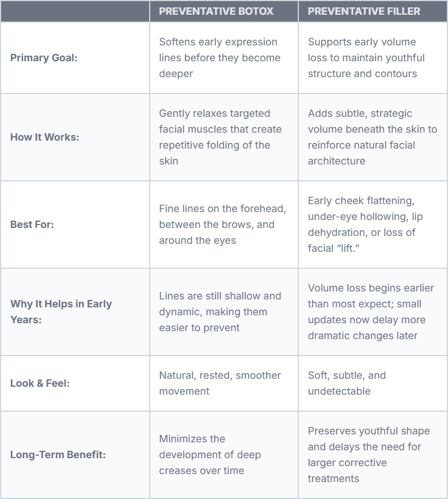This screenshot has width=448, height=499.
Task: Click the 'Volume loss begins earlier' cell
Action: pos(366,311)
